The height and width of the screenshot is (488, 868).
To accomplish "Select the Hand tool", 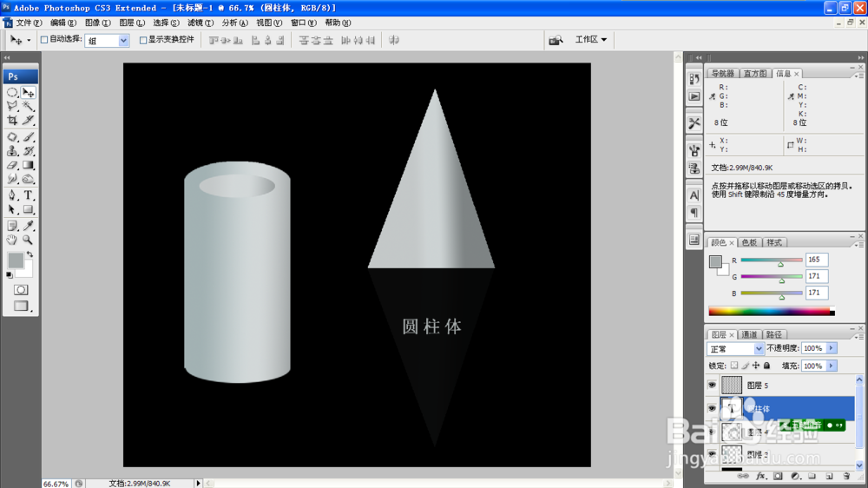I will pyautogui.click(x=12, y=240).
